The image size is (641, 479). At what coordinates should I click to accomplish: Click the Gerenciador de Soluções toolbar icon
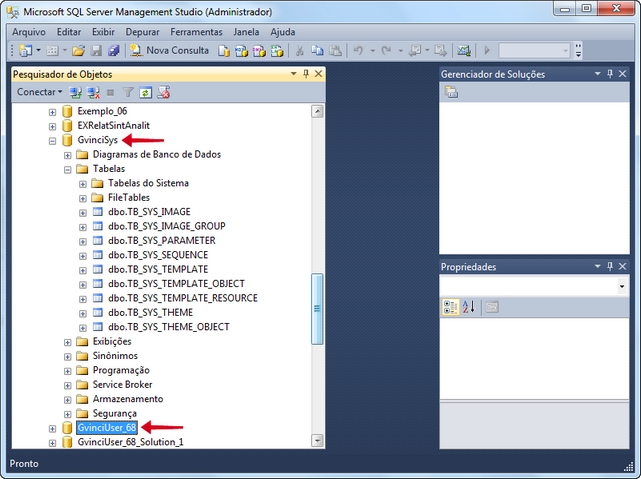tap(451, 92)
